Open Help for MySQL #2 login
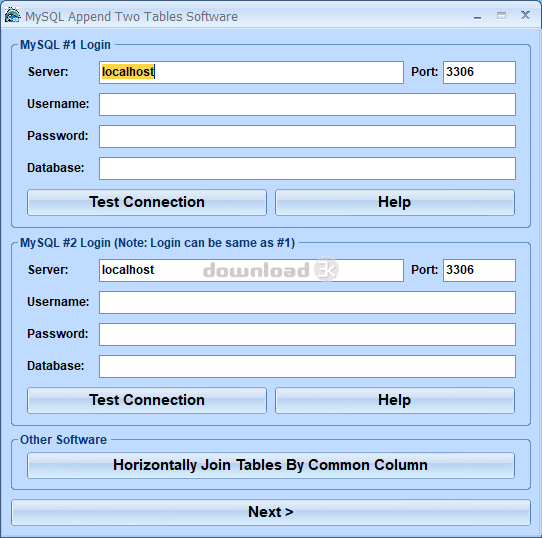The height and width of the screenshot is (538, 542). pos(395,400)
